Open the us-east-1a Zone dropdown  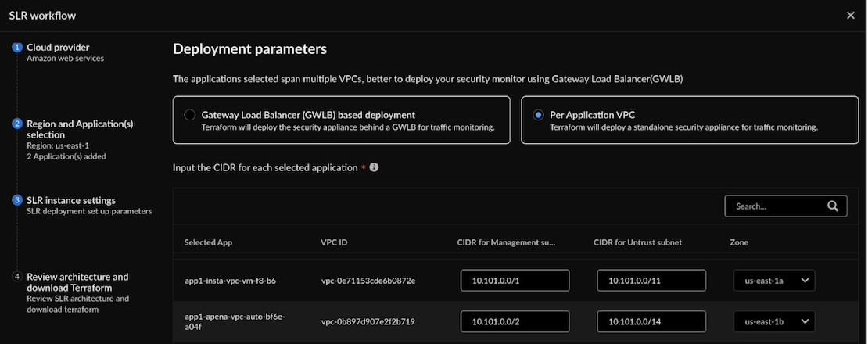coord(773,281)
